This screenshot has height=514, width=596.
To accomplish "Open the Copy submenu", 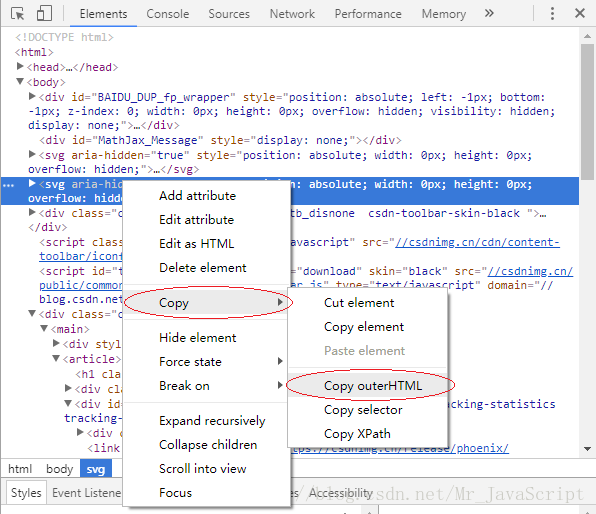I will (207, 303).
